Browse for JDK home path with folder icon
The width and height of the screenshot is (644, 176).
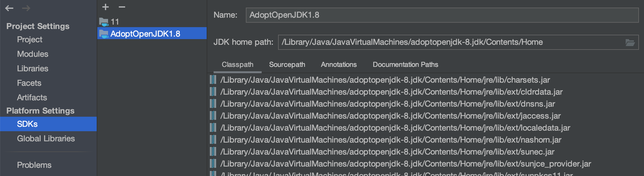click(630, 43)
